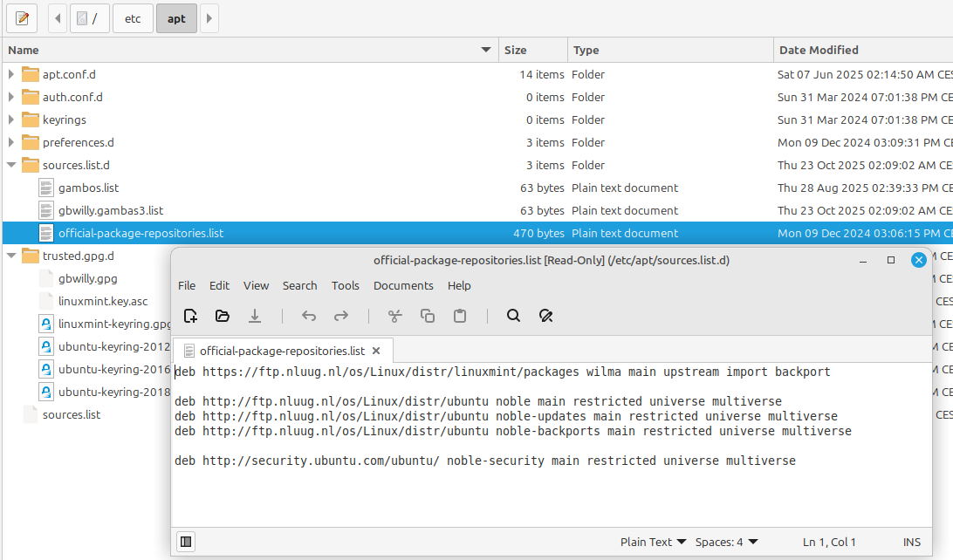Select the gbwilly.gambas3.list file
953x560 pixels.
pyautogui.click(x=110, y=210)
